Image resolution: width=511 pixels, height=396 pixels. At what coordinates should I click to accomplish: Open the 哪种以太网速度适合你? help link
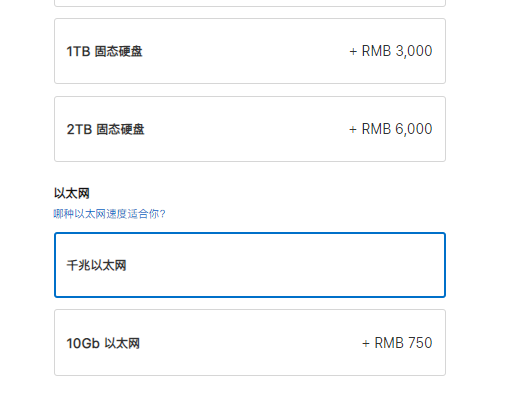pyautogui.click(x=109, y=214)
